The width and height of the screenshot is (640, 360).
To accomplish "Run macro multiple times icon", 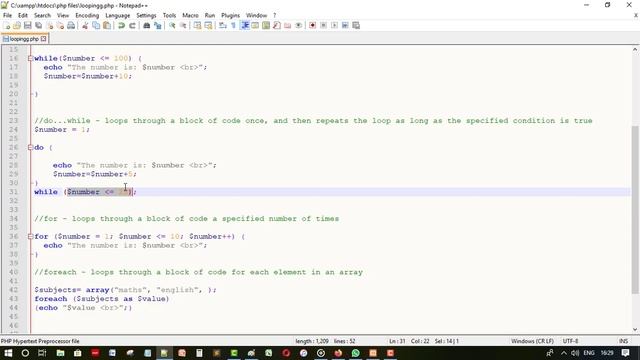I will point(345,25).
